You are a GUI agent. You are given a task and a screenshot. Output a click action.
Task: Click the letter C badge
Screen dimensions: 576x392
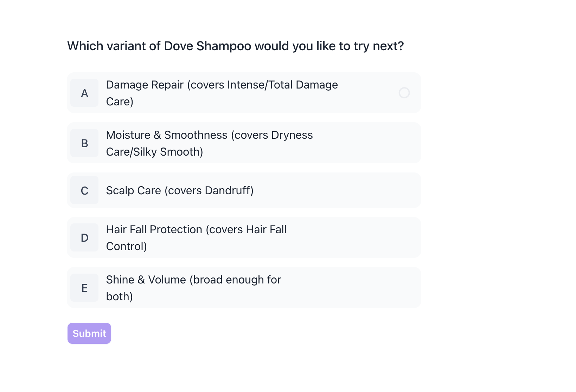pyautogui.click(x=84, y=190)
